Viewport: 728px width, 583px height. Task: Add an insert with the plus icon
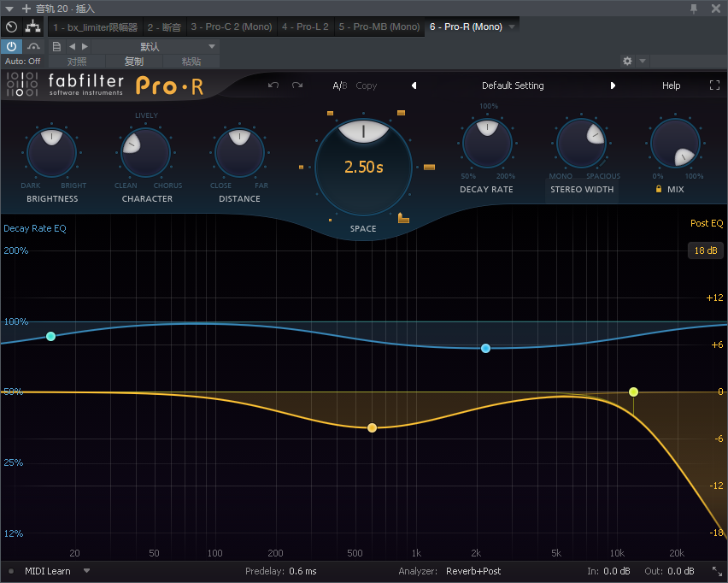coord(26,9)
